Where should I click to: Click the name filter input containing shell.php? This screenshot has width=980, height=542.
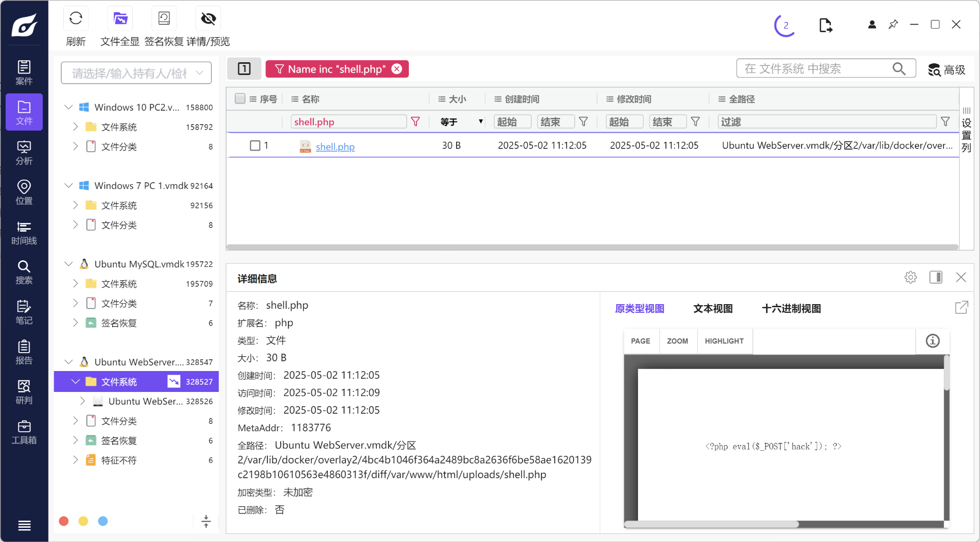pos(349,121)
